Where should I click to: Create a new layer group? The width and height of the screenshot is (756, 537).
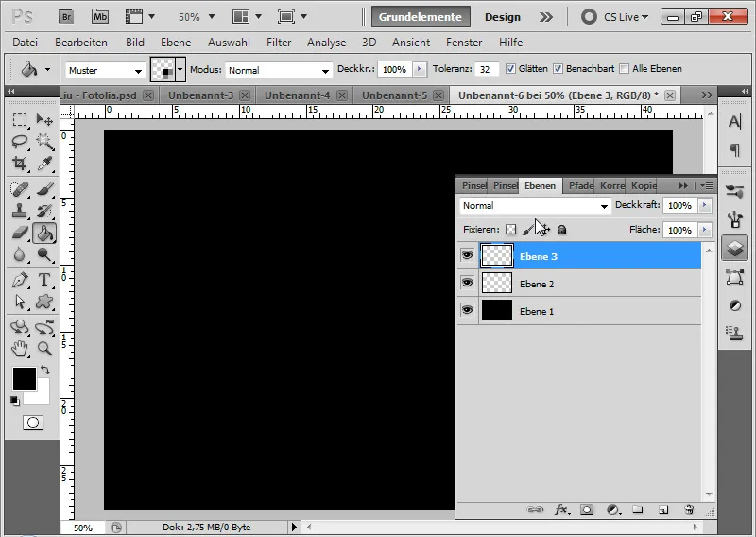[x=638, y=510]
